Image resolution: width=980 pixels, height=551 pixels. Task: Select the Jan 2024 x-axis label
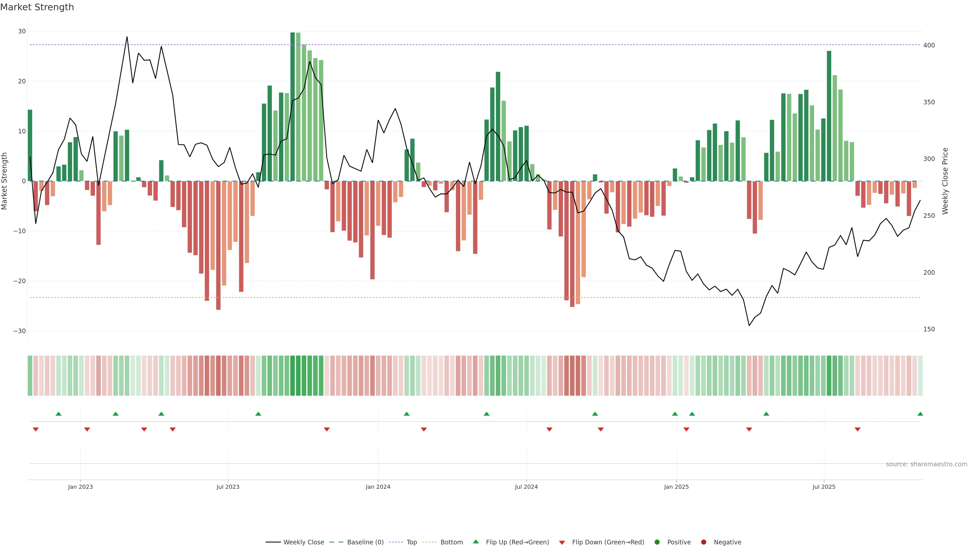(x=378, y=487)
